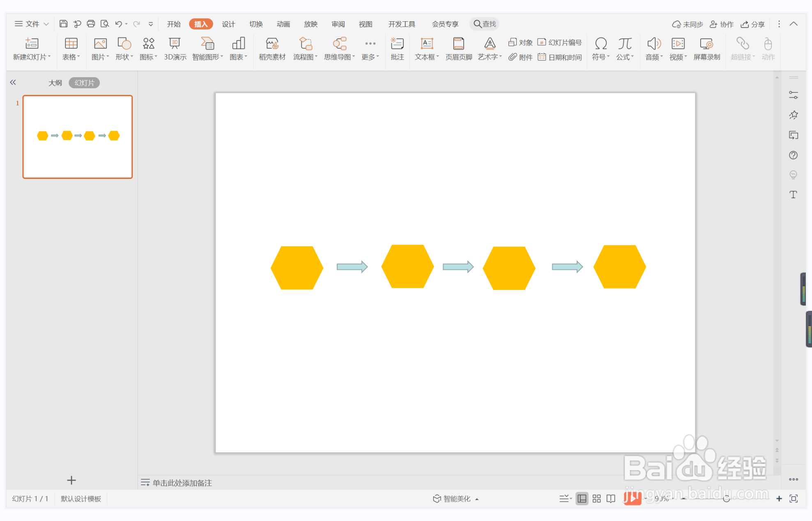Click the Smart Graphics icon
Viewport: 812px width, 521px height.
point(207,44)
